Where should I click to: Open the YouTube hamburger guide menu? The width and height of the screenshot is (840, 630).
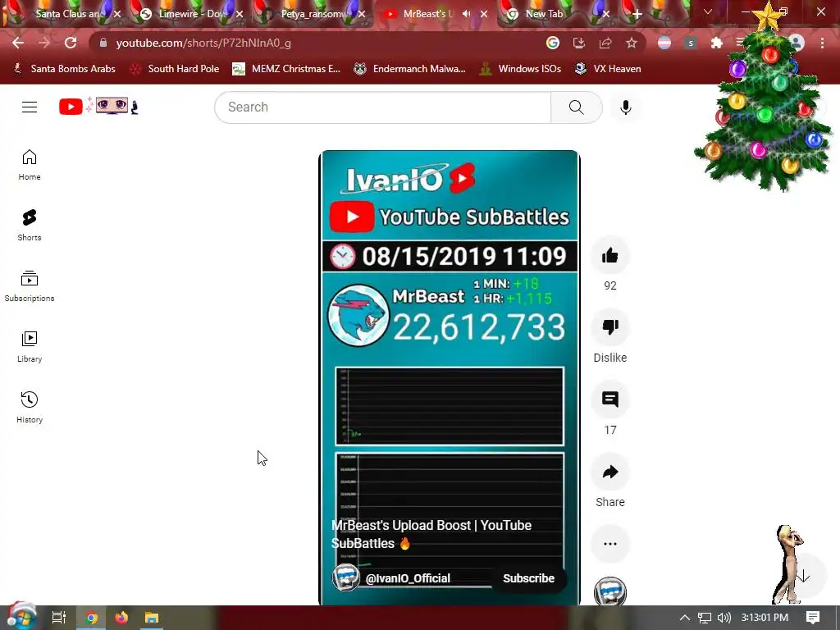30,107
